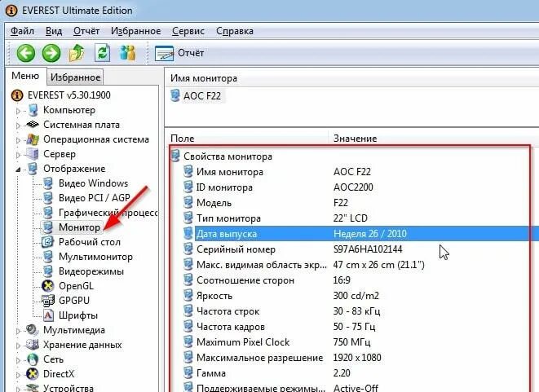The image size is (539, 392).
Task: Select the Монитор tree item
Action: coord(79,227)
